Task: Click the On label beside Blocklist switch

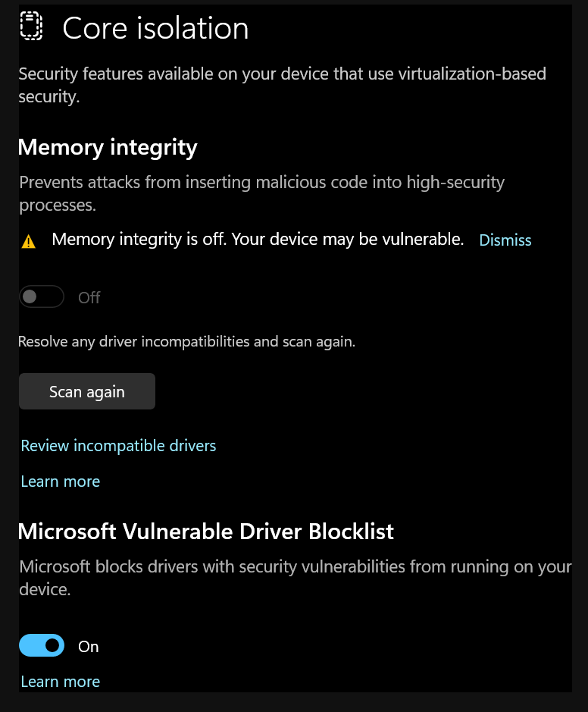Action: [89, 647]
